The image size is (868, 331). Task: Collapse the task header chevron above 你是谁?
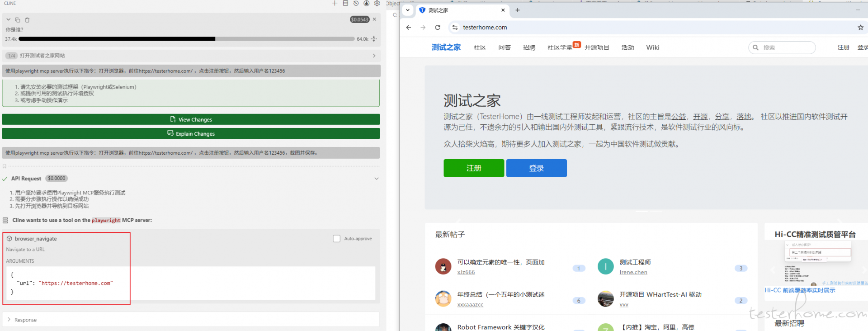coord(8,20)
